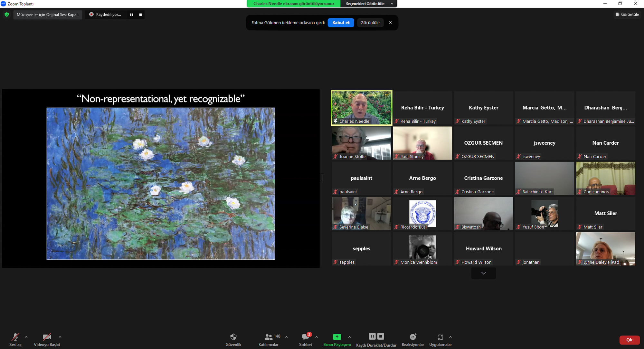Select Lynne Daley's iPad video tile
Image resolution: width=644 pixels, height=349 pixels.
[x=606, y=249]
